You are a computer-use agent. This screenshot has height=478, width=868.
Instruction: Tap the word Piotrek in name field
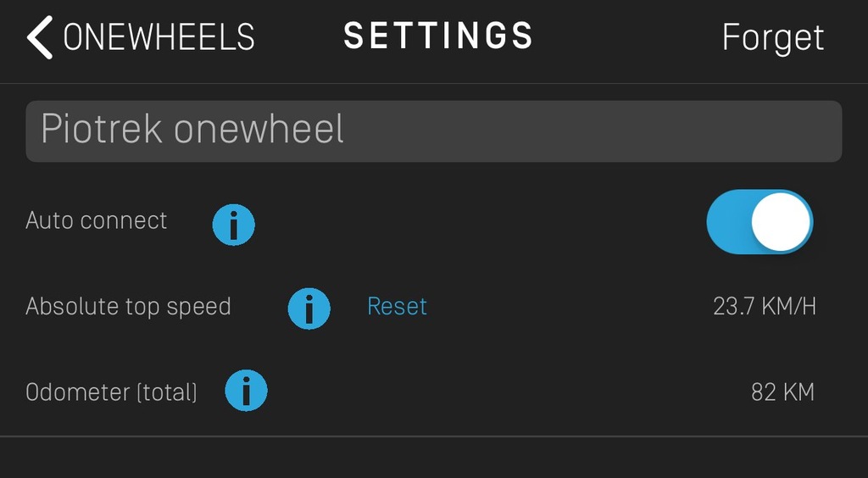[x=102, y=130]
